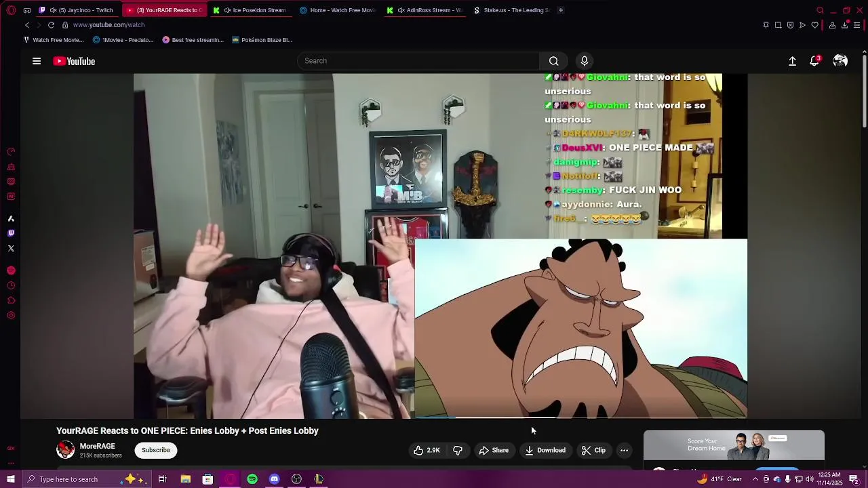Open the MoreRAGE channel avatar
Image resolution: width=868 pixels, height=488 pixels.
(x=65, y=449)
